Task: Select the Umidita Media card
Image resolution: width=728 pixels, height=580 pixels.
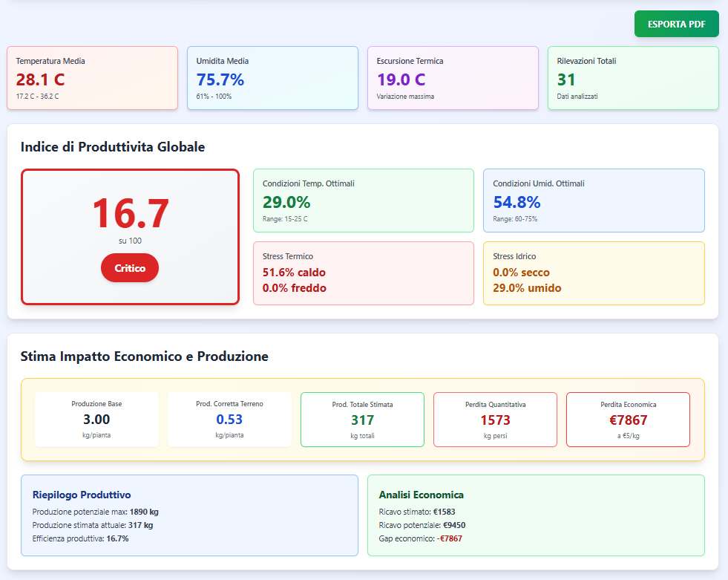Action: 272,78
